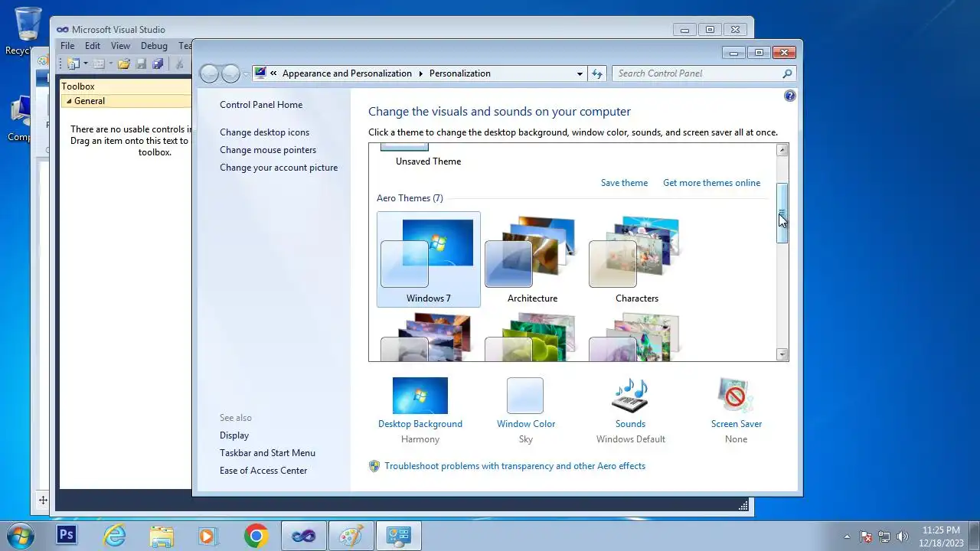The height and width of the screenshot is (551, 980).
Task: Switch to Paint taskbar button
Action: (351, 536)
